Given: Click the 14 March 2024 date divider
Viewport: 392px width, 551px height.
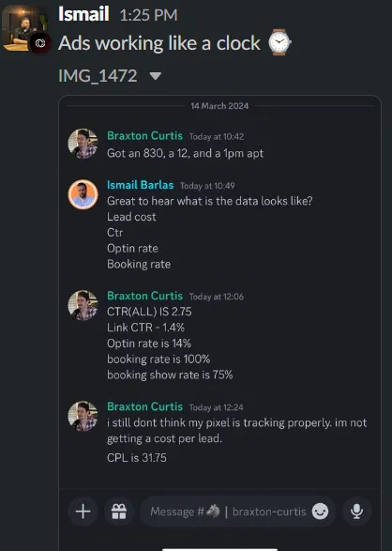Looking at the screenshot, I should (219, 106).
